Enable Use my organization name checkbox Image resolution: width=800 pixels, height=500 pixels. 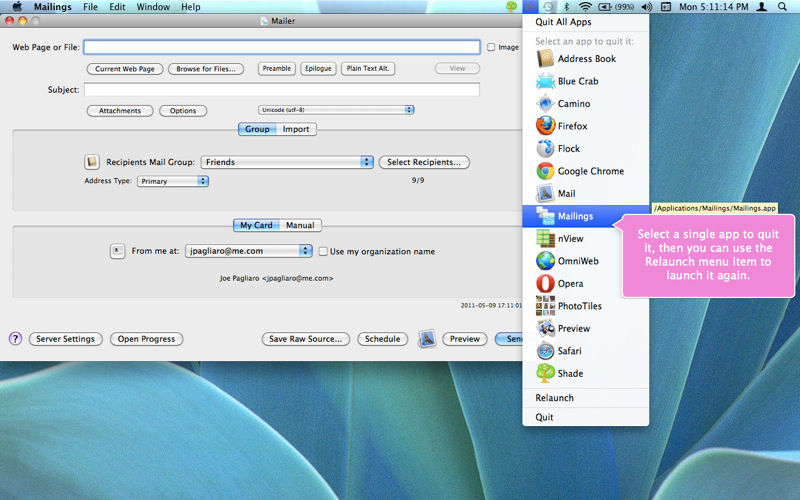click(323, 252)
